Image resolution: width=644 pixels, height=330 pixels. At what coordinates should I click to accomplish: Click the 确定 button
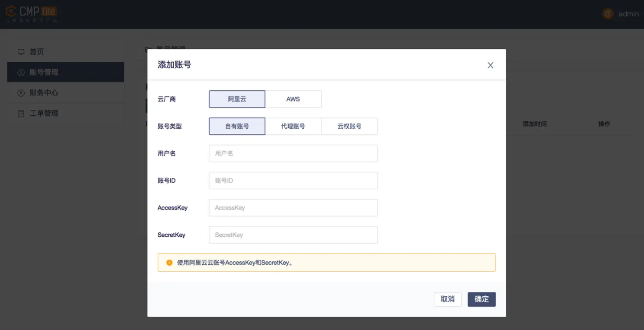481,299
